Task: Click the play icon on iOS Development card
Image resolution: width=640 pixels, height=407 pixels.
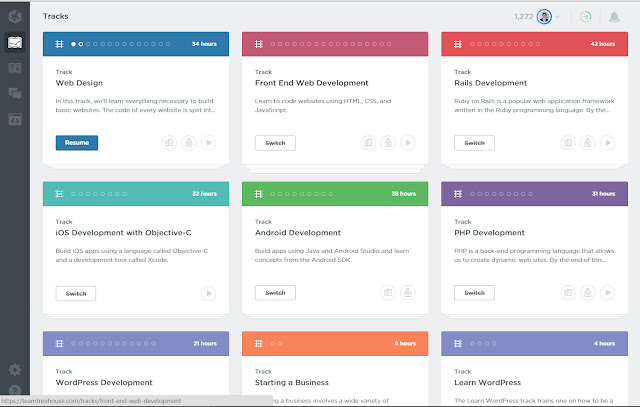Action: coord(209,294)
